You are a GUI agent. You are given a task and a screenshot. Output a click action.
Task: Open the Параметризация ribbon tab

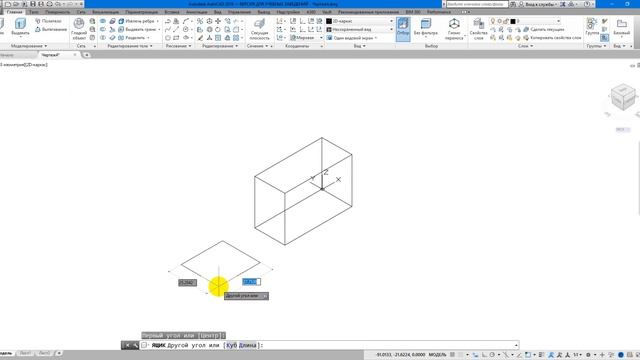(x=141, y=12)
